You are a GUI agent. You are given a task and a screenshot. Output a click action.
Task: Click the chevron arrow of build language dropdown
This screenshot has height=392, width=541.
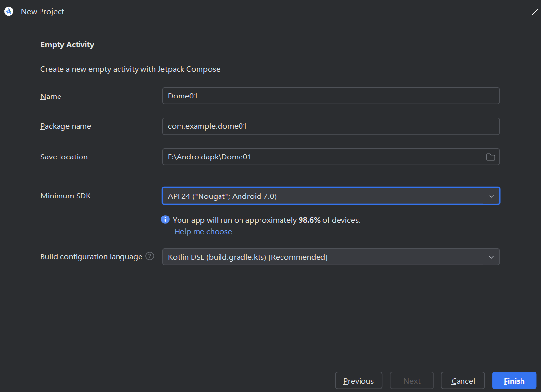(491, 257)
